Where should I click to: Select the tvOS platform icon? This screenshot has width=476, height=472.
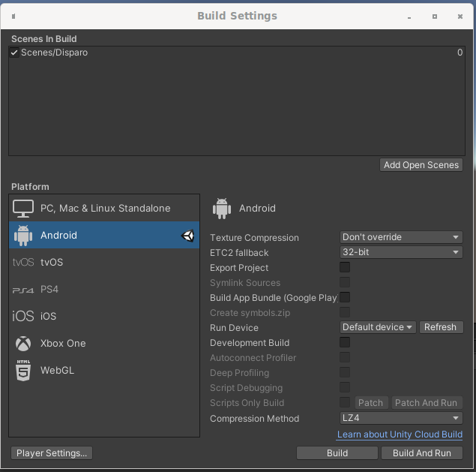23,263
